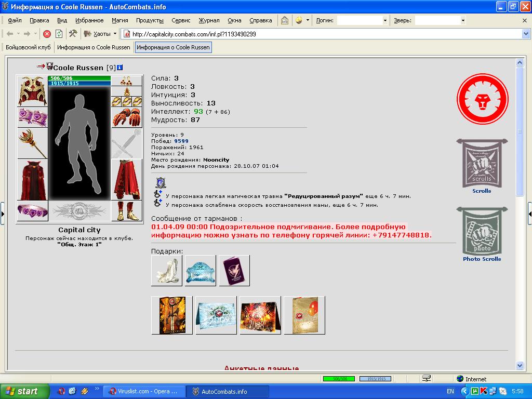Click the red lion clan emblem
532x399 pixels.
482,99
